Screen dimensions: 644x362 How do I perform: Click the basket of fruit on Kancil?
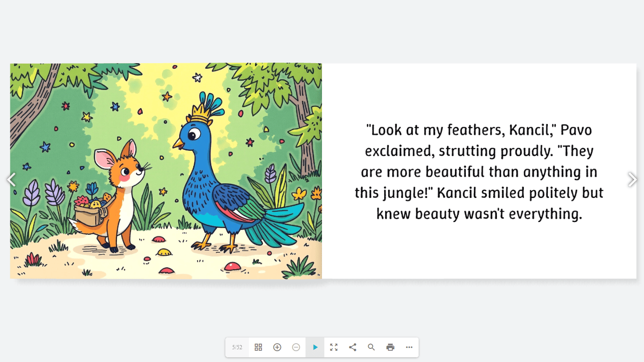(90, 210)
